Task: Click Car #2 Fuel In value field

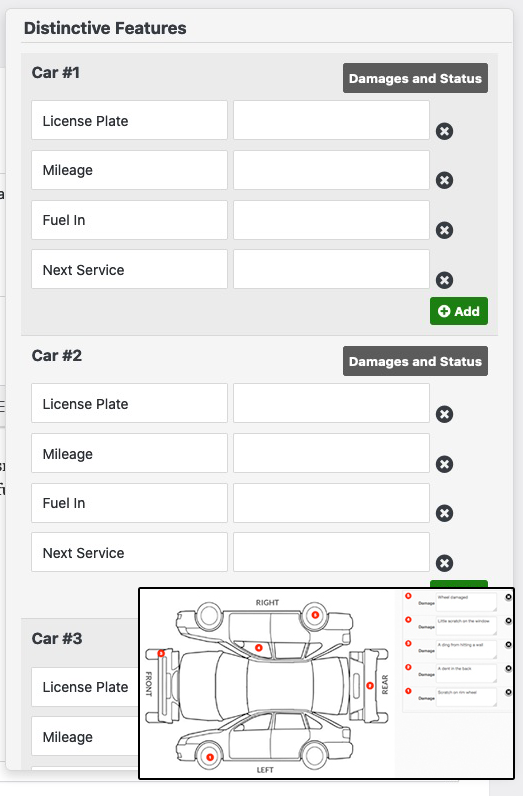Action: (x=332, y=503)
